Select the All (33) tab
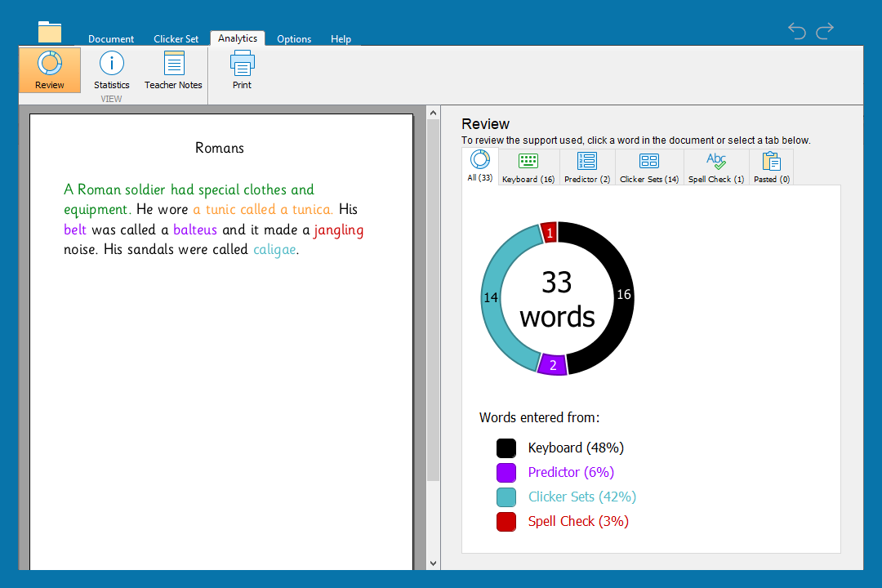The height and width of the screenshot is (588, 882). click(480, 167)
